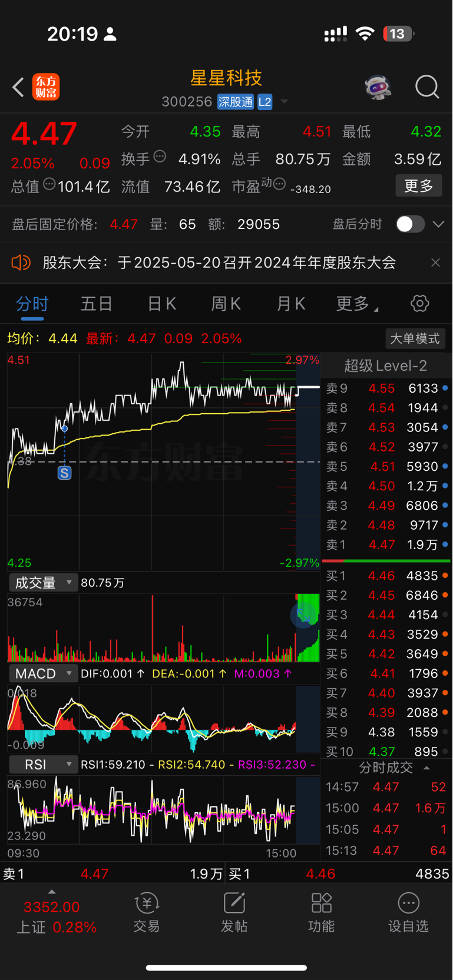The image size is (453, 980).
Task: Tap the floating circle on volume chart
Action: point(303,615)
